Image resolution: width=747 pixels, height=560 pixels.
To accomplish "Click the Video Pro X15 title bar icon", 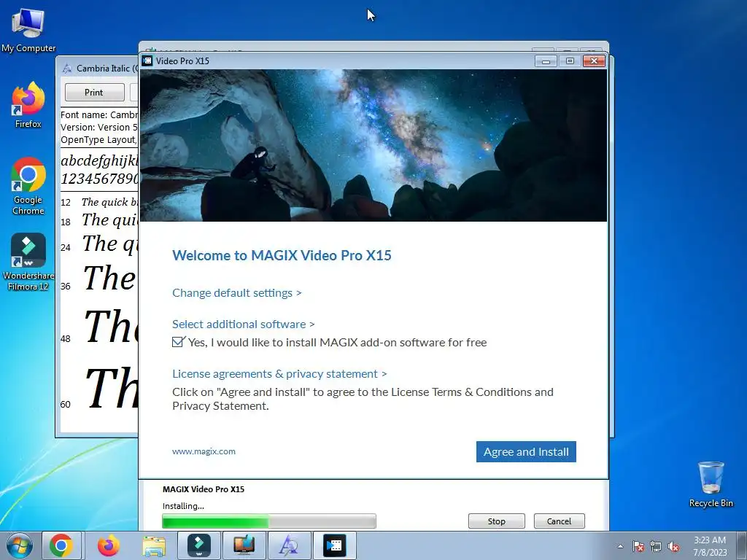I will tap(147, 61).
